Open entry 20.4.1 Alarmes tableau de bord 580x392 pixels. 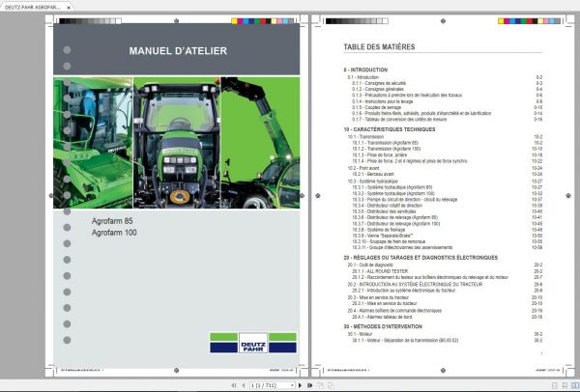[x=382, y=317]
